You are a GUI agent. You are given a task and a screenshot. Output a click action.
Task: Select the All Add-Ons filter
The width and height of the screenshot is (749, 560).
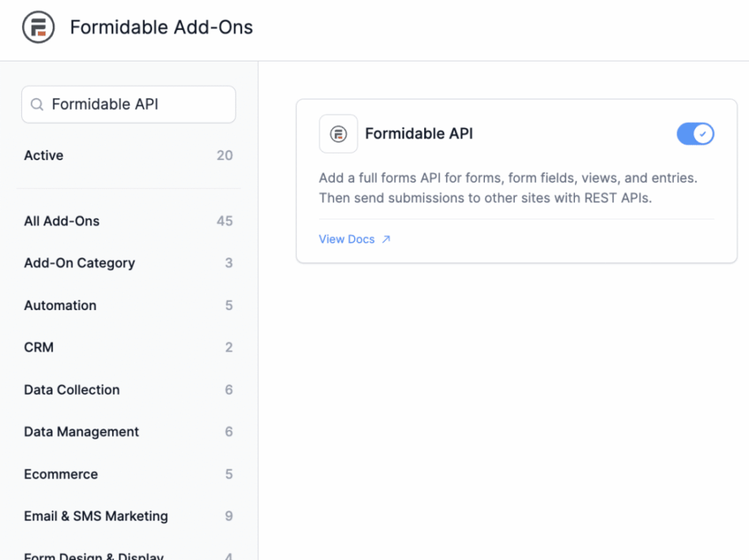[x=129, y=221]
